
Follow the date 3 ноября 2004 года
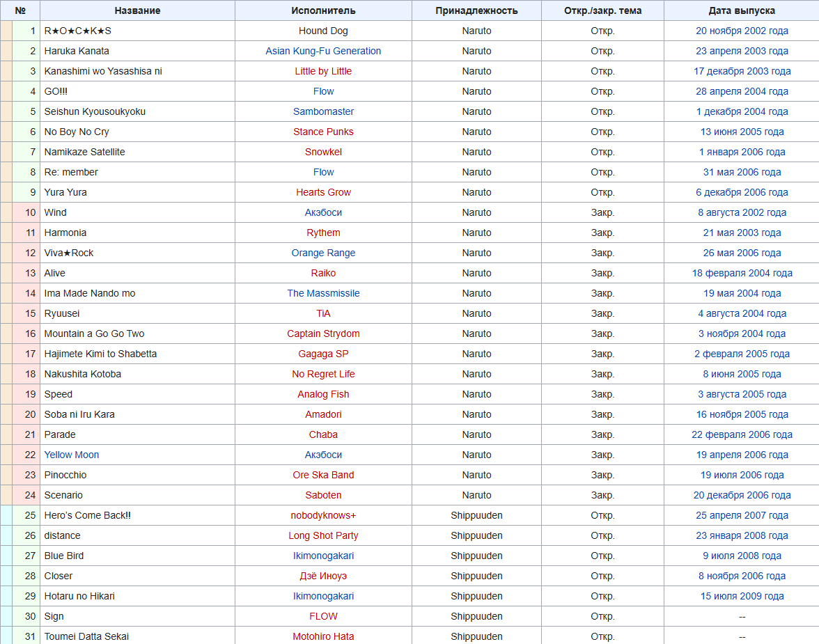[x=742, y=333]
